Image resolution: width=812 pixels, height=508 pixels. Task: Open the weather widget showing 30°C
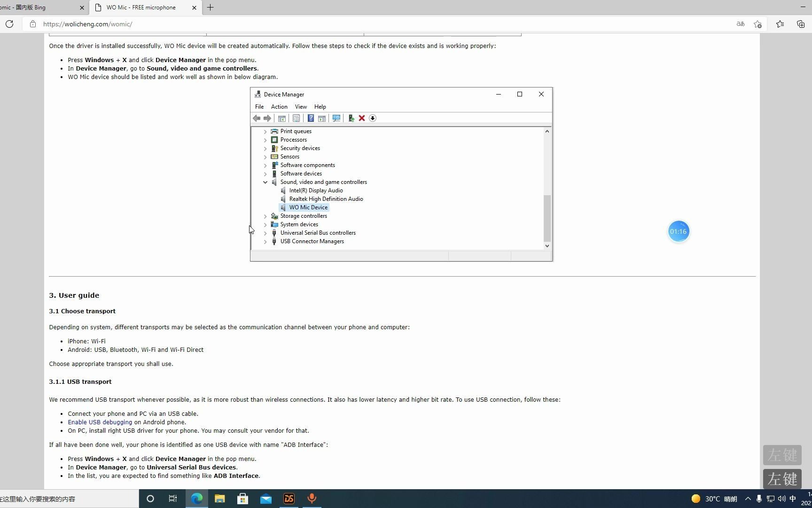click(714, 499)
